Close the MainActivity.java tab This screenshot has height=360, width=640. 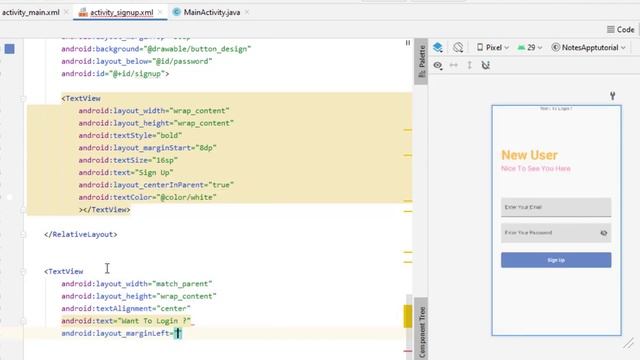247,12
